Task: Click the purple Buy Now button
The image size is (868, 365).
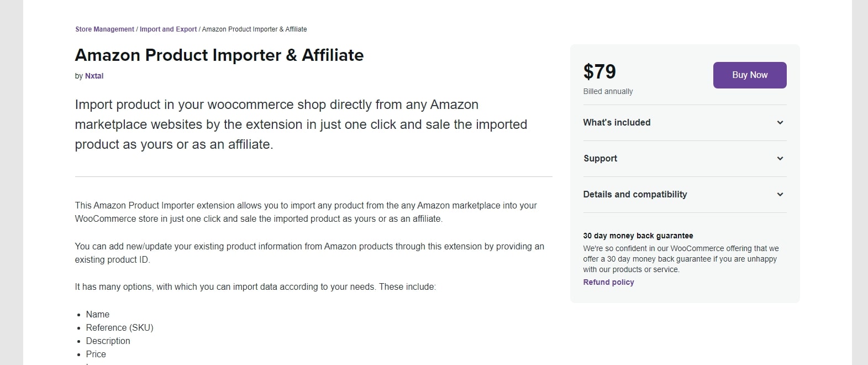Action: pyautogui.click(x=750, y=75)
